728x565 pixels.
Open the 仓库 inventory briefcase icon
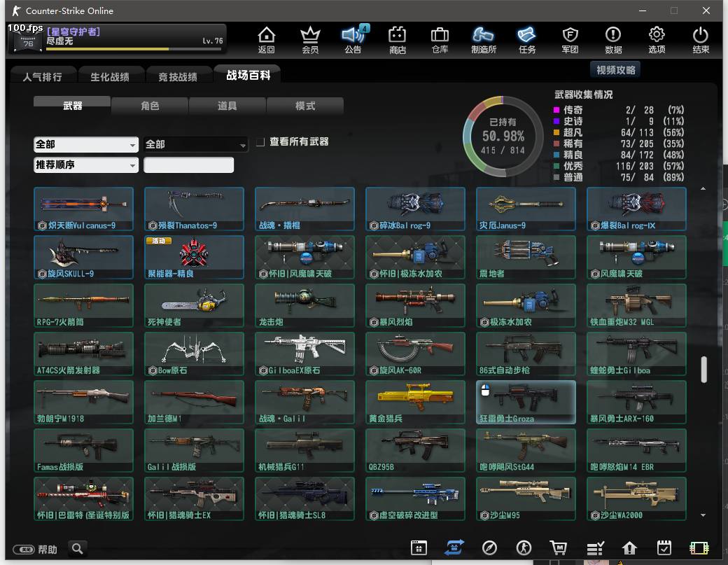point(440,40)
